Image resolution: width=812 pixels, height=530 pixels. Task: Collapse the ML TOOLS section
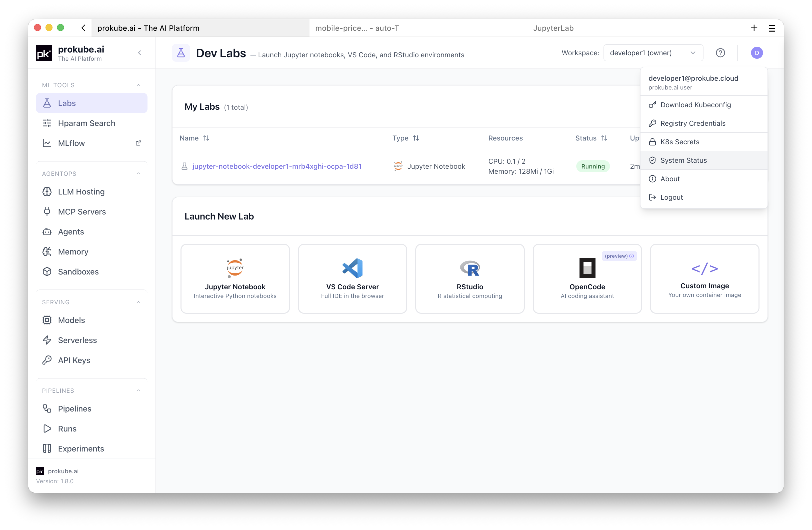click(x=138, y=85)
